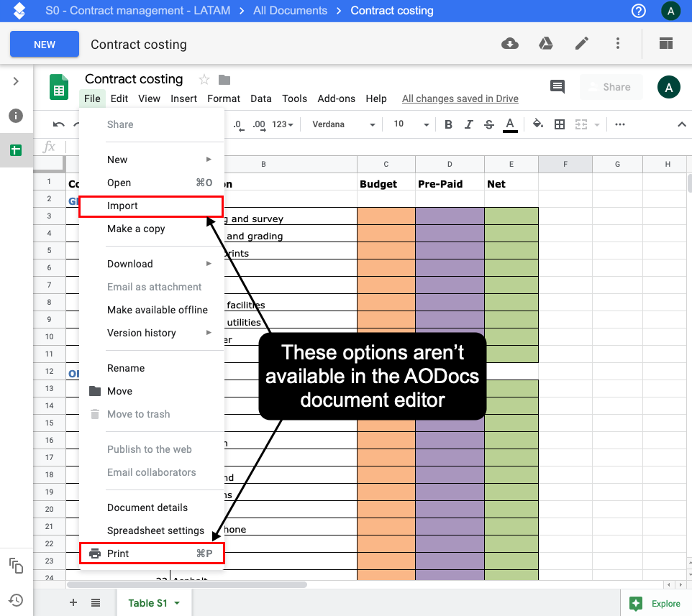The image size is (692, 616).
Task: Open the Data menu
Action: (x=261, y=98)
